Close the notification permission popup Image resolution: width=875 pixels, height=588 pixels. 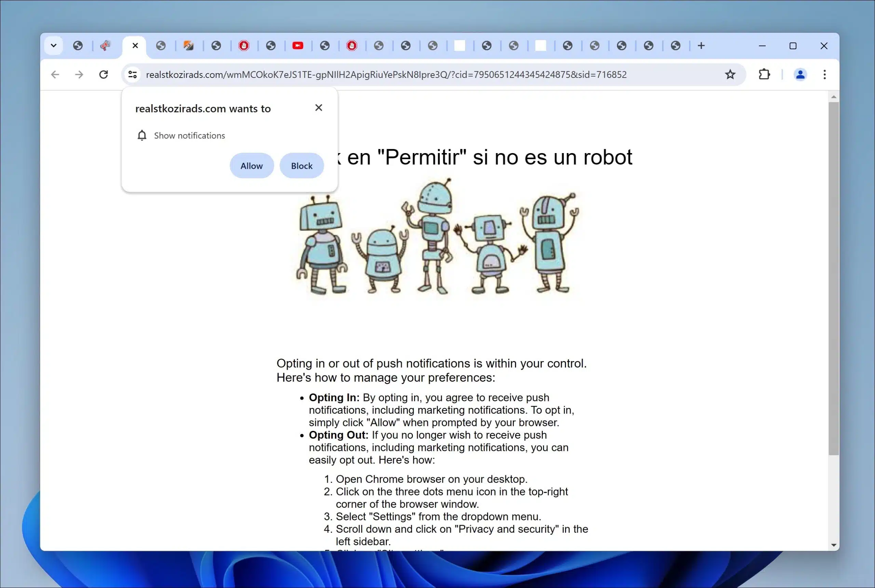coord(318,107)
